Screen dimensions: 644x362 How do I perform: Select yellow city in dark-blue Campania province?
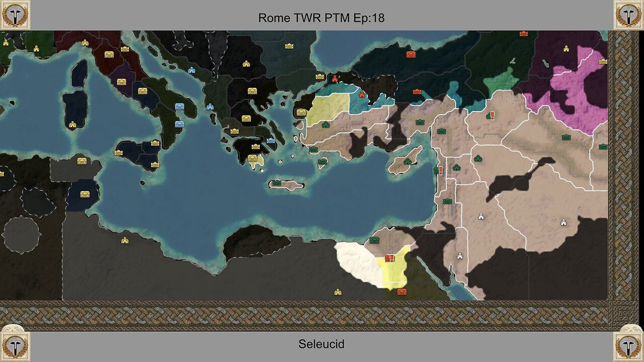[142, 91]
